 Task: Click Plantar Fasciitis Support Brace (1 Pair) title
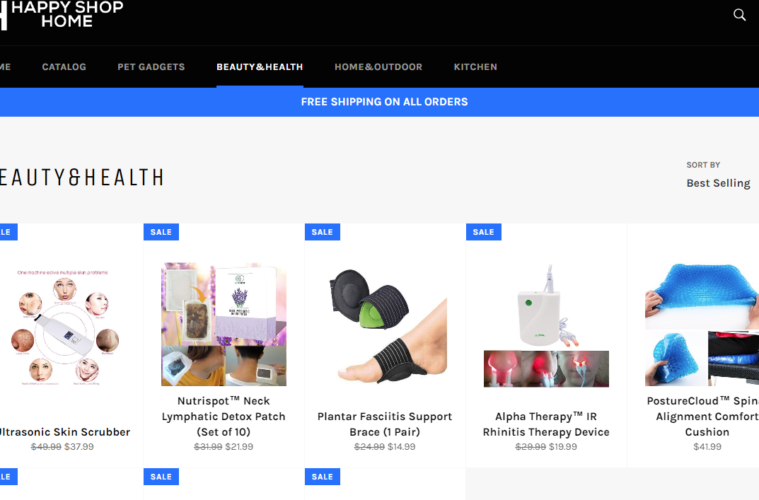pos(385,424)
